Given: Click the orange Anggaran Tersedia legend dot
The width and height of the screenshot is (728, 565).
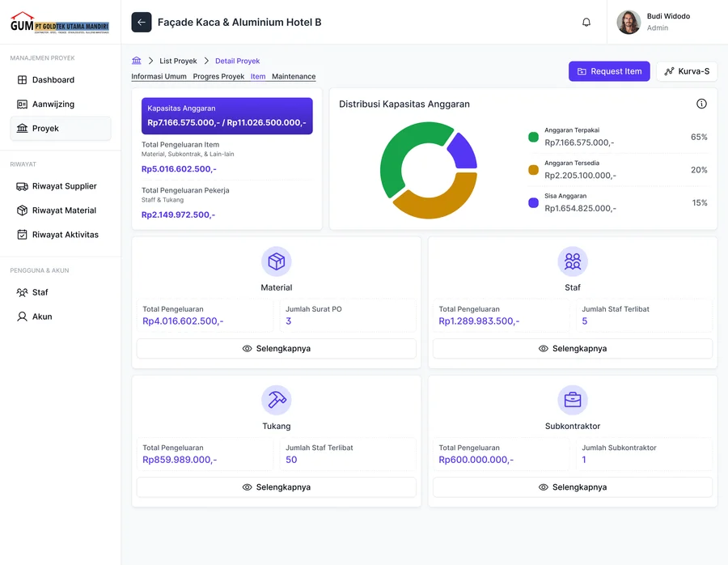Looking at the screenshot, I should 534,170.
